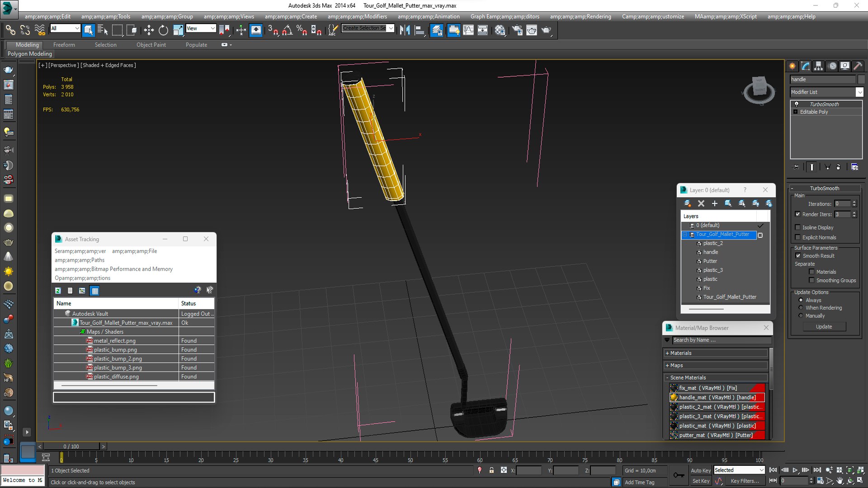Click the handle_mat material swatch

click(x=674, y=397)
